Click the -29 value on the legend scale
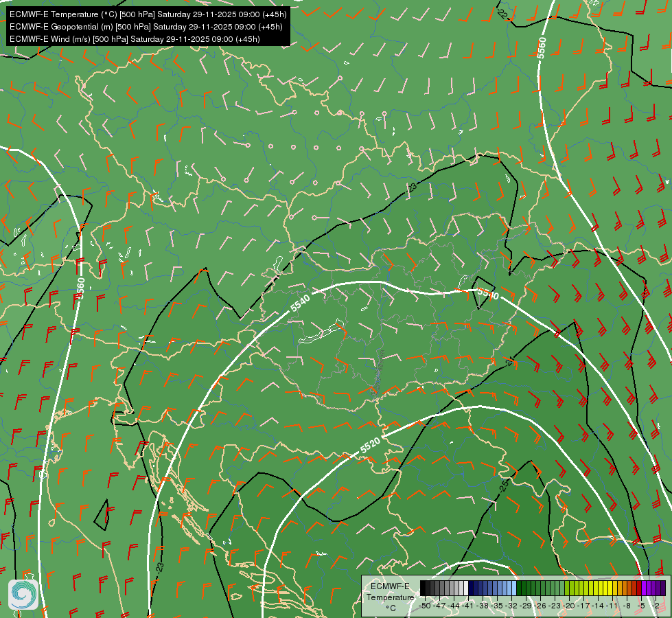The image size is (672, 618). 526,606
